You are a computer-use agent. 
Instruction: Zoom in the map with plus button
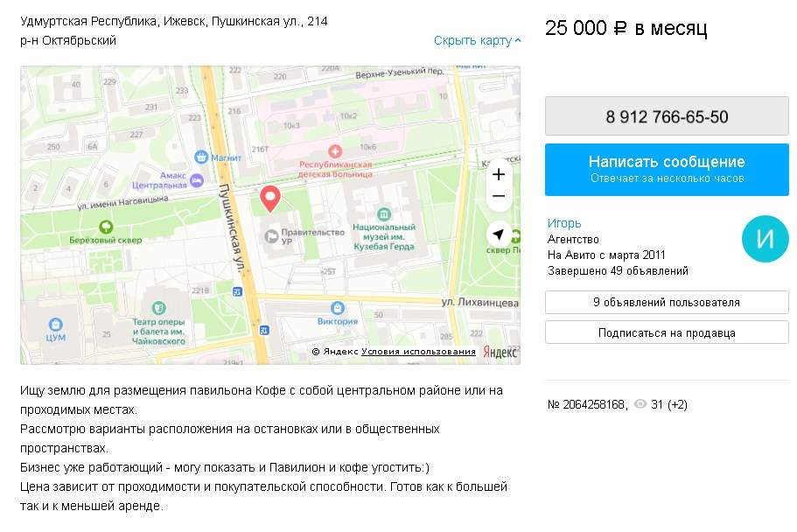coord(499,174)
